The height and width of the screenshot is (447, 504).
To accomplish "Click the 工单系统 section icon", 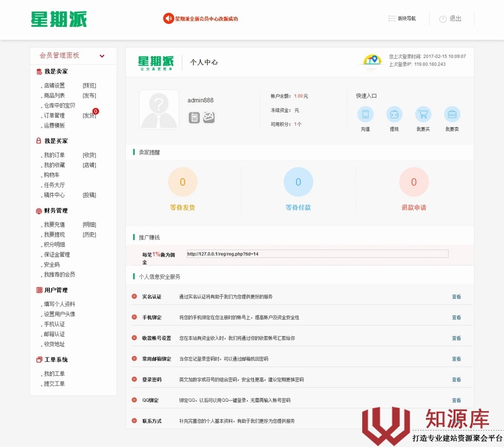I will coord(39,359).
